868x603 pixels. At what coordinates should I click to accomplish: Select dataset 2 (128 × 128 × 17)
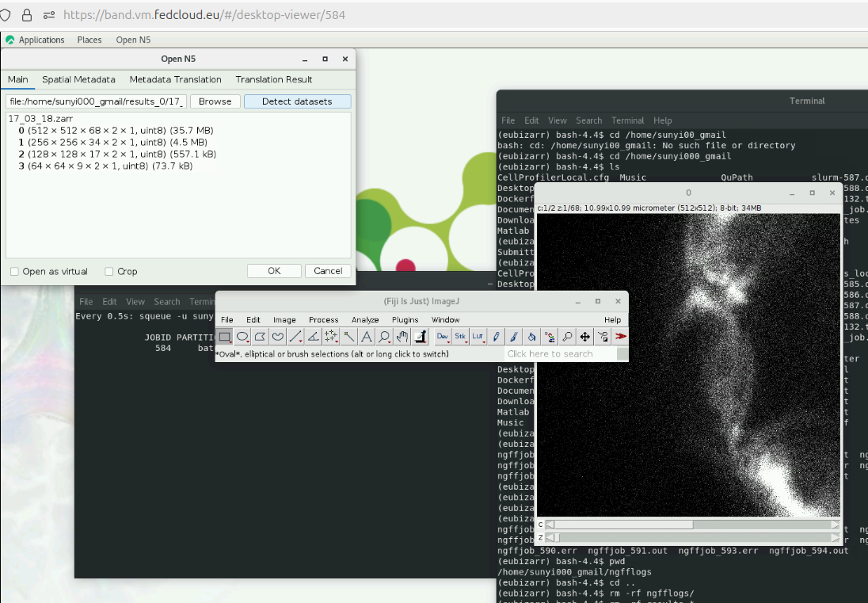click(117, 154)
